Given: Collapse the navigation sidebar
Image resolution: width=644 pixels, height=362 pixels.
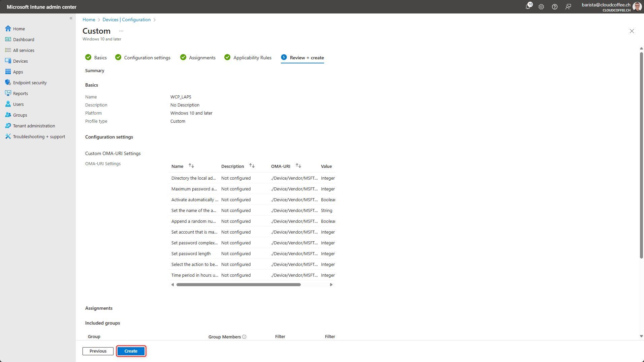Looking at the screenshot, I should click(71, 18).
